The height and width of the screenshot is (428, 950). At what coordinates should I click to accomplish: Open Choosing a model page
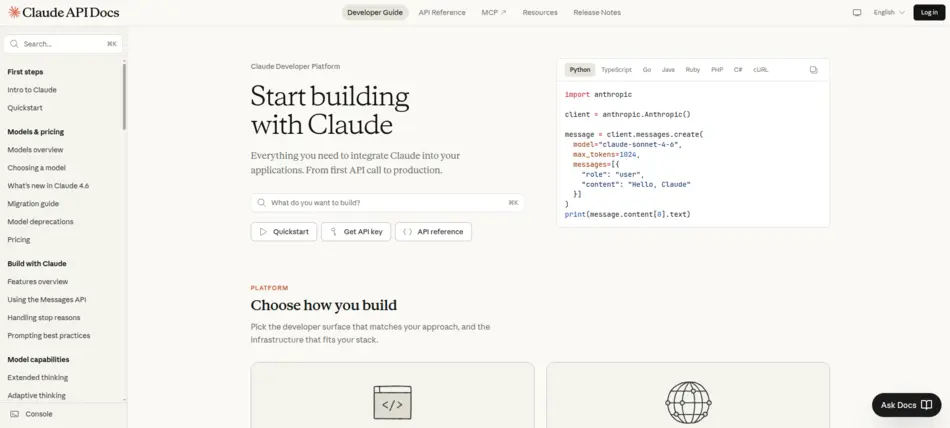pyautogui.click(x=36, y=167)
